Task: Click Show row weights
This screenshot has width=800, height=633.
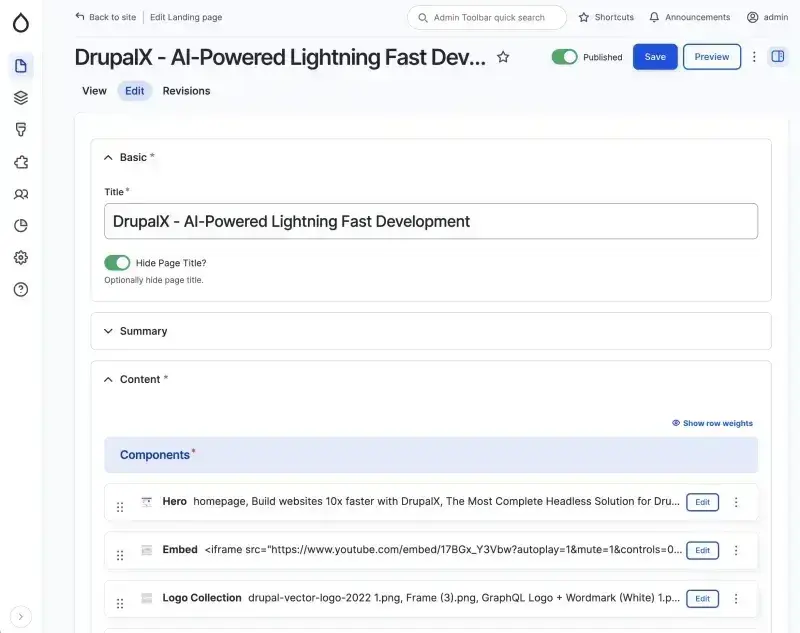Action: 712,423
